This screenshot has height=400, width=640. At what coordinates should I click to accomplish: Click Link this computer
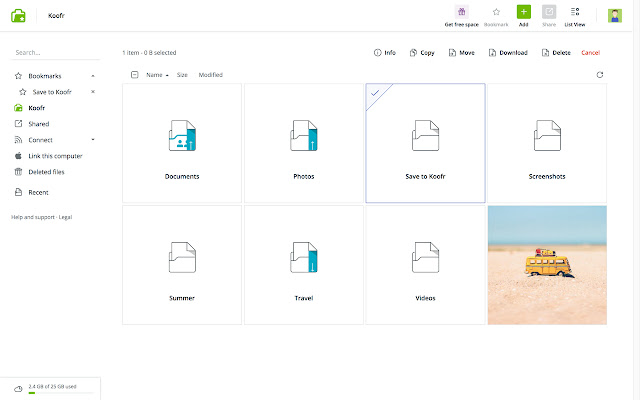coord(56,156)
